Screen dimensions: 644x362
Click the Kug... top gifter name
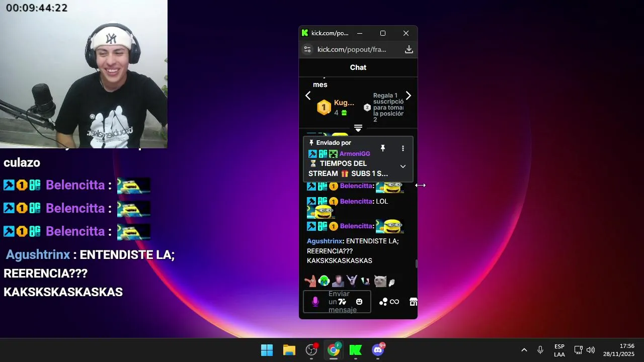tap(344, 103)
